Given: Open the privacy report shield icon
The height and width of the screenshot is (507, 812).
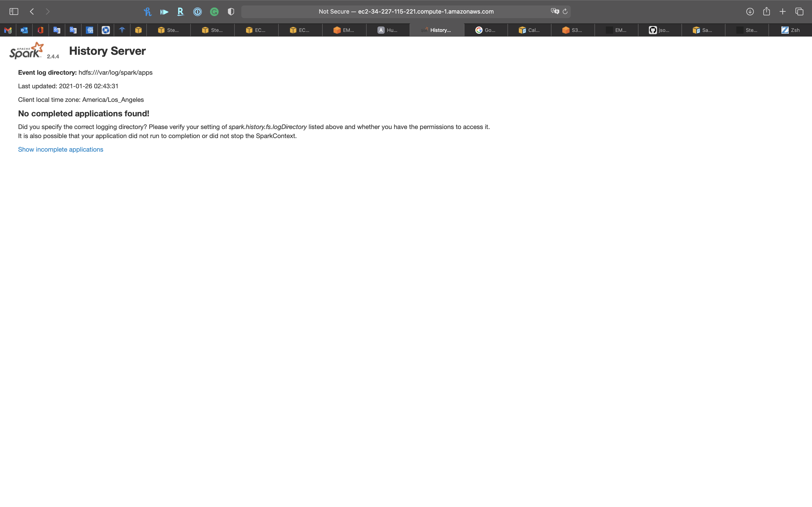Looking at the screenshot, I should [x=231, y=12].
